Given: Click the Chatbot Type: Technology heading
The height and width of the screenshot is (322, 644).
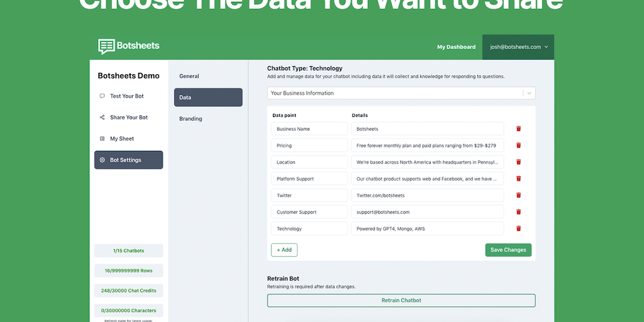Looking at the screenshot, I should pyautogui.click(x=305, y=68).
